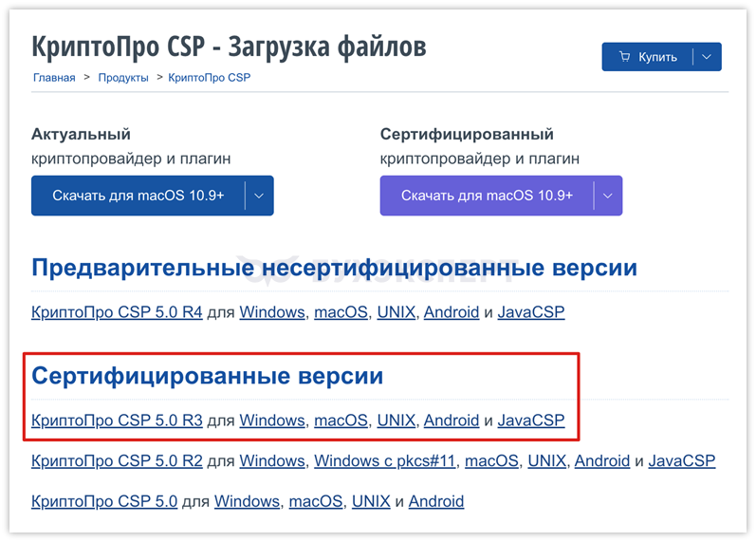Open the КриптоПро CSP breadcrumb link
The width and height of the screenshot is (756, 542).
[210, 78]
